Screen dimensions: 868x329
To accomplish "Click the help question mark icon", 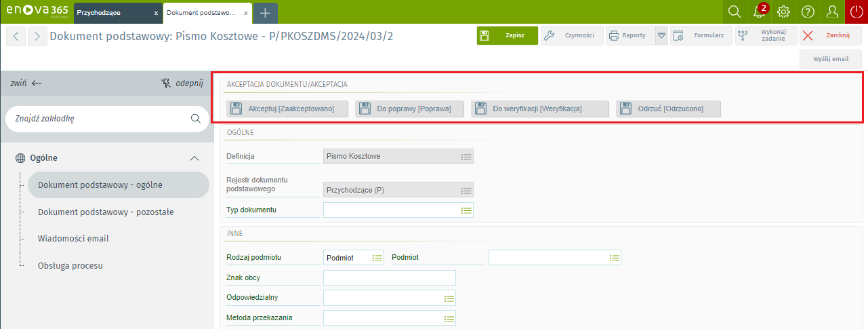I will point(808,12).
